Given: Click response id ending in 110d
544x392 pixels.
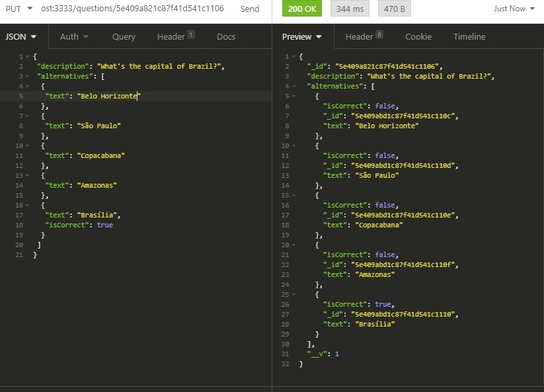Looking at the screenshot, I should click(403, 165).
